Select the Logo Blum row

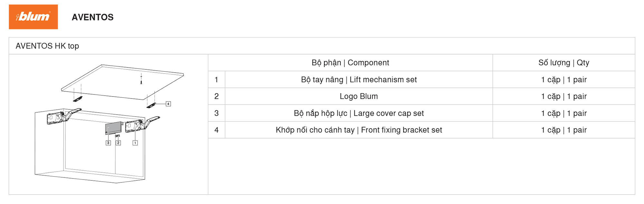click(421, 96)
